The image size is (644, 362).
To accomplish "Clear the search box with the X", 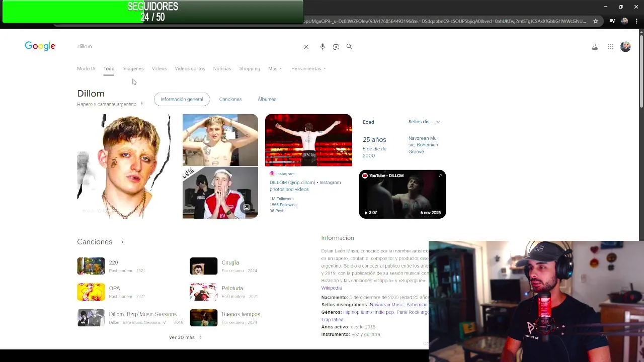I will pyautogui.click(x=306, y=47).
